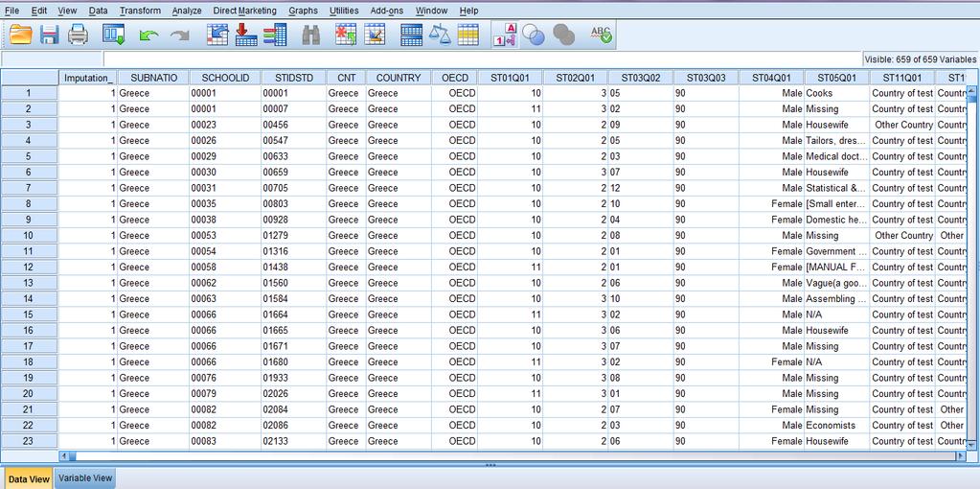This screenshot has height=489, width=980.
Task: Open the Edit menu
Action: click(x=39, y=11)
